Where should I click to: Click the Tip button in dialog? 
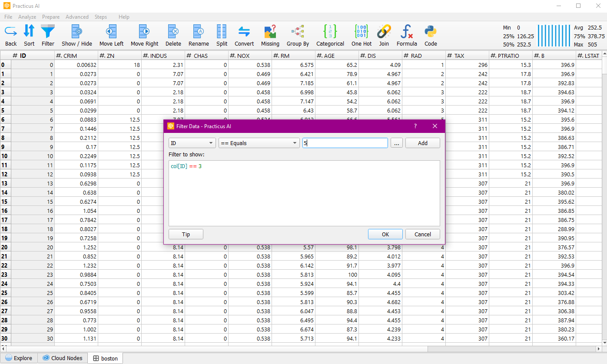186,234
